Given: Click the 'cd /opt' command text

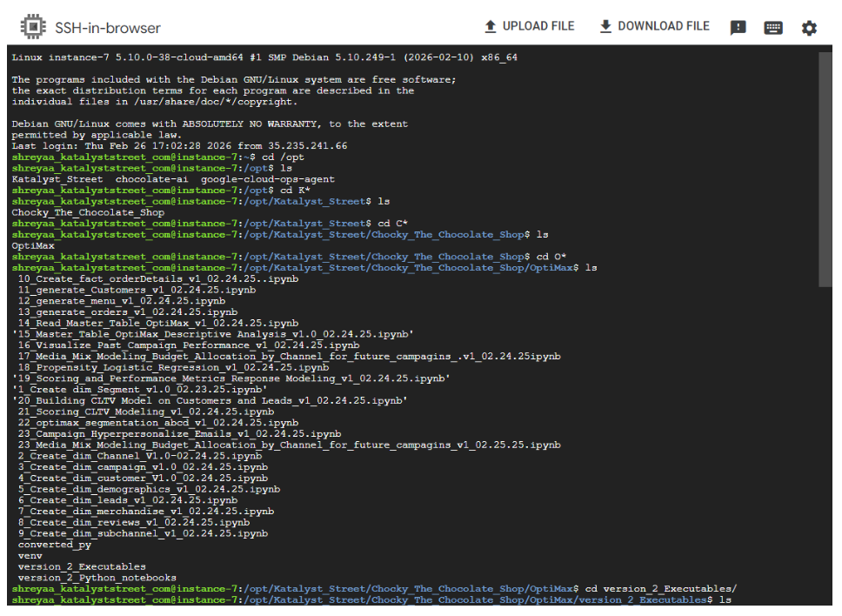Looking at the screenshot, I should [x=283, y=157].
